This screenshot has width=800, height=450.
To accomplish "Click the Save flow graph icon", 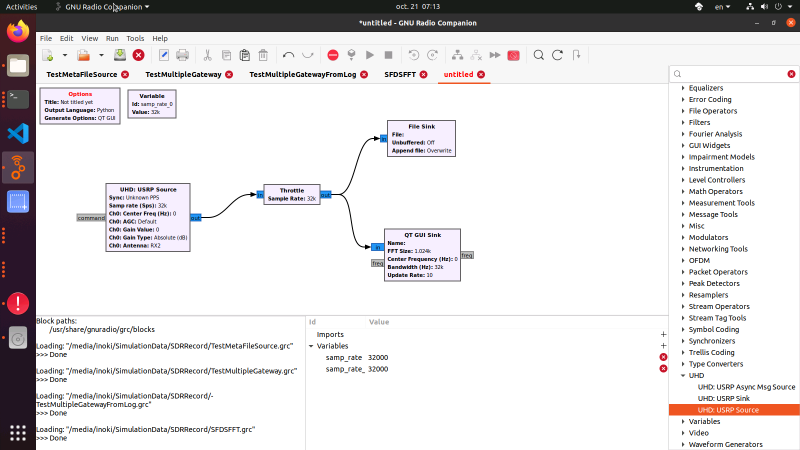I will [120, 55].
